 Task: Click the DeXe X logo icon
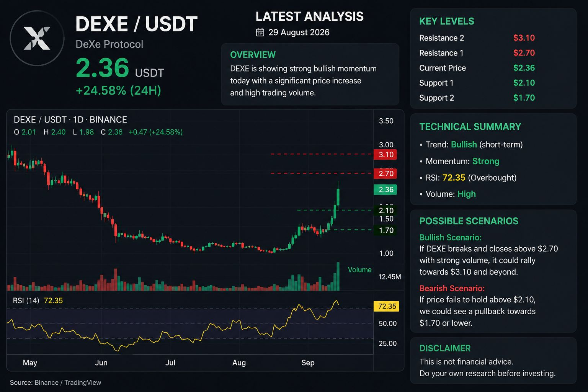(x=37, y=38)
